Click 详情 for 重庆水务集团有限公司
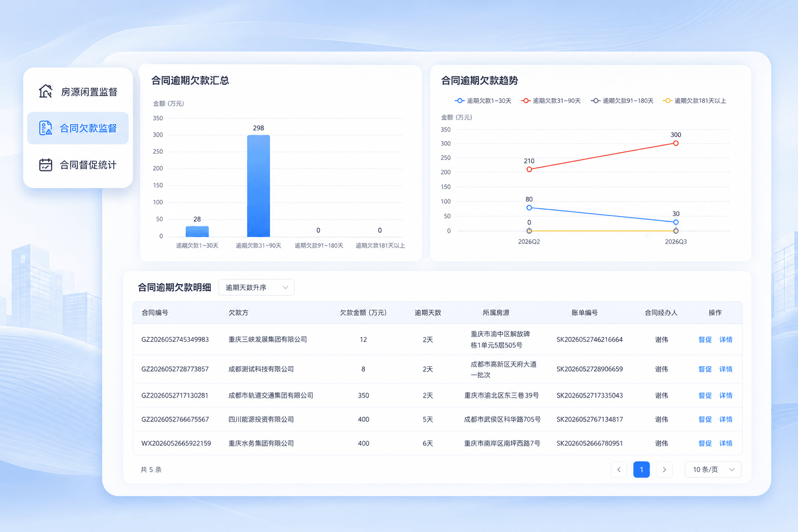 tap(726, 444)
